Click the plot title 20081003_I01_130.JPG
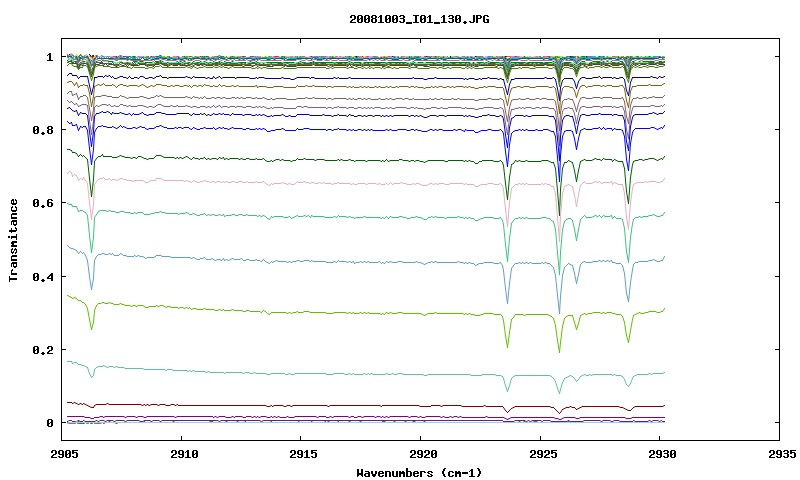Image resolution: width=800 pixels, height=480 pixels. click(419, 19)
